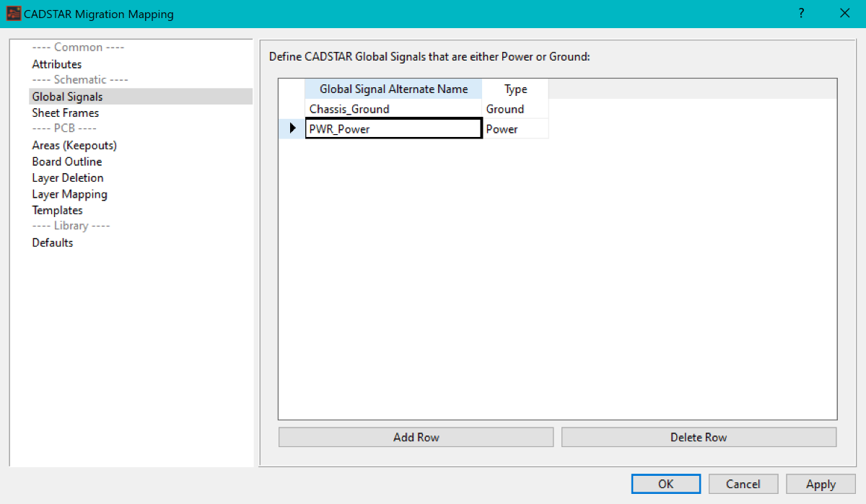Change the Ground type cell
Viewport: 866px width, 504px height.
point(515,109)
